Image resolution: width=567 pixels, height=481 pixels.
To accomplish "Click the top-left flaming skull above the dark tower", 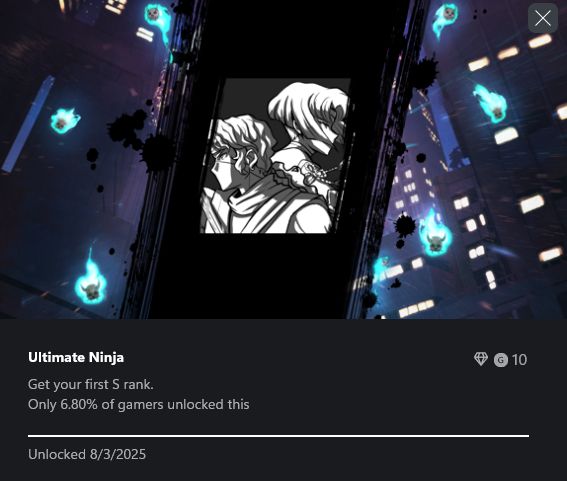I will pyautogui.click(x=156, y=16).
